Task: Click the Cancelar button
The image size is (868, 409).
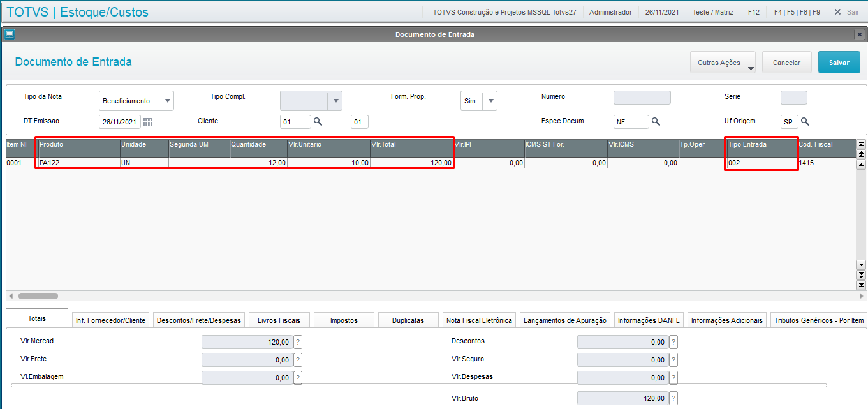Action: click(786, 63)
